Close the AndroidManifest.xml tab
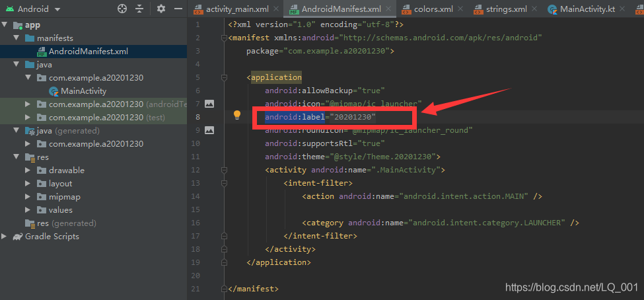Viewport: 644px width, 300px height. coord(389,9)
